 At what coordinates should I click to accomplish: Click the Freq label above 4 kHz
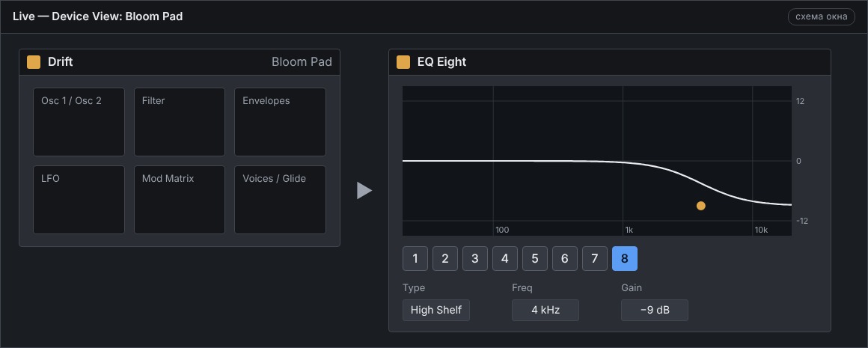[x=522, y=287]
